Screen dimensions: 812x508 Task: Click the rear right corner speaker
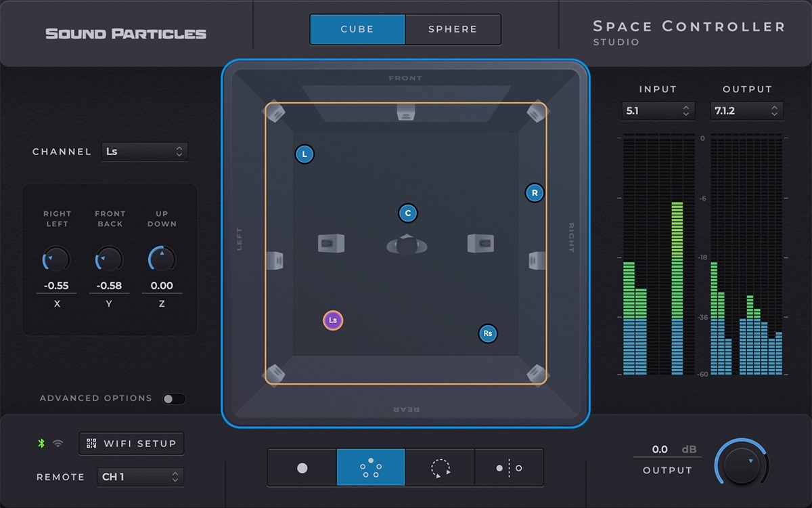[537, 374]
